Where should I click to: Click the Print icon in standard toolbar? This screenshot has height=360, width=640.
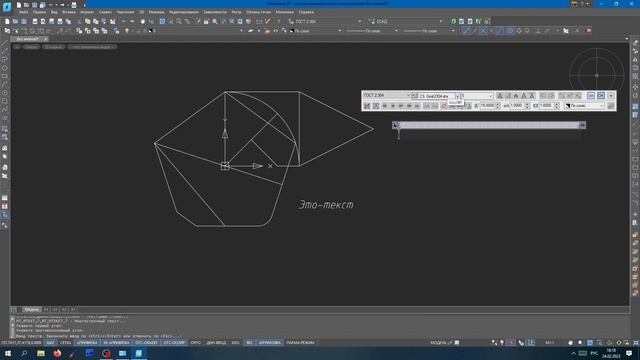[x=35, y=21]
